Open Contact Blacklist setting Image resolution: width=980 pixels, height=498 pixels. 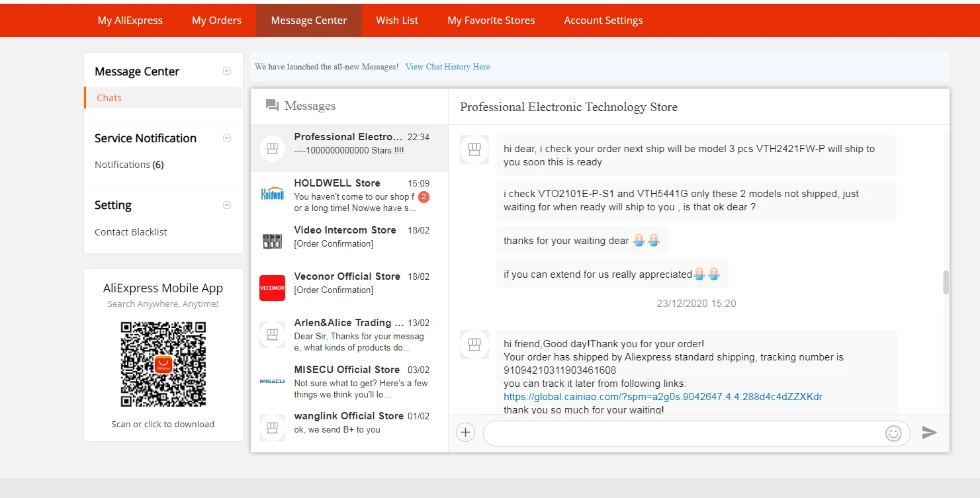(x=130, y=232)
